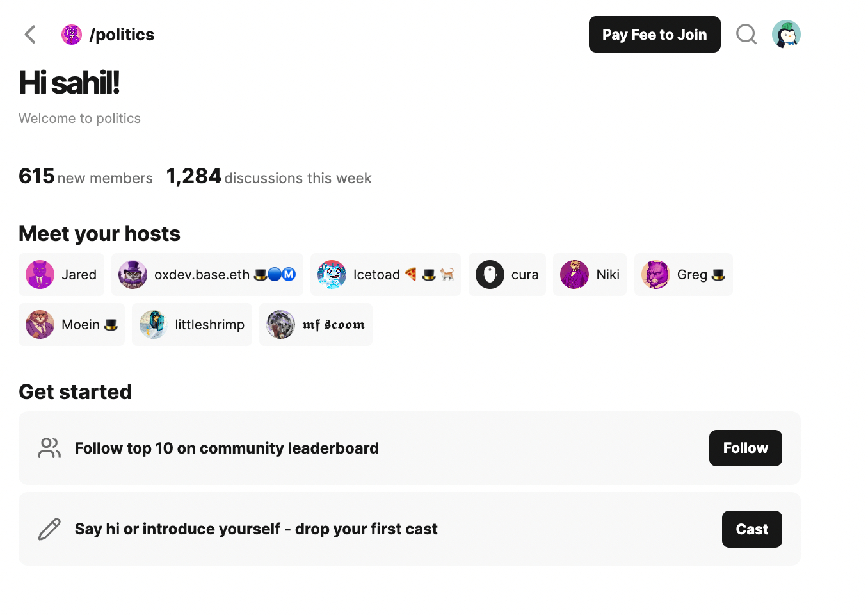Click cura's black avatar icon
Screen dimensions: 868x615
point(490,275)
